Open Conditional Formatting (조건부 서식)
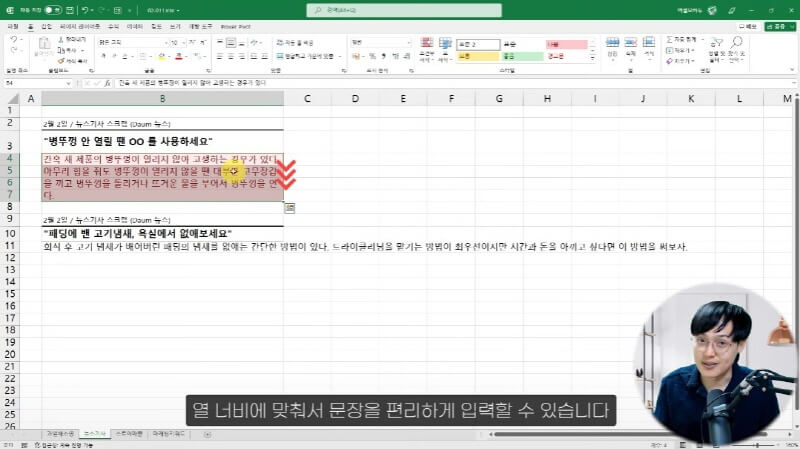This screenshot has width=800, height=449. click(426, 50)
